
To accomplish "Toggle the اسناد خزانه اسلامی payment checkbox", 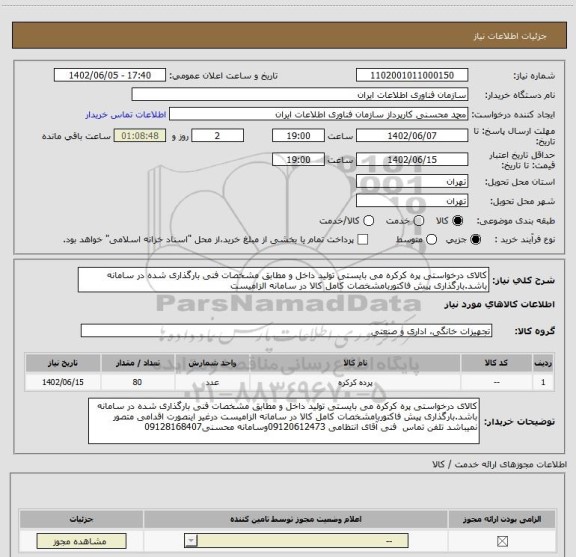I will (363, 240).
